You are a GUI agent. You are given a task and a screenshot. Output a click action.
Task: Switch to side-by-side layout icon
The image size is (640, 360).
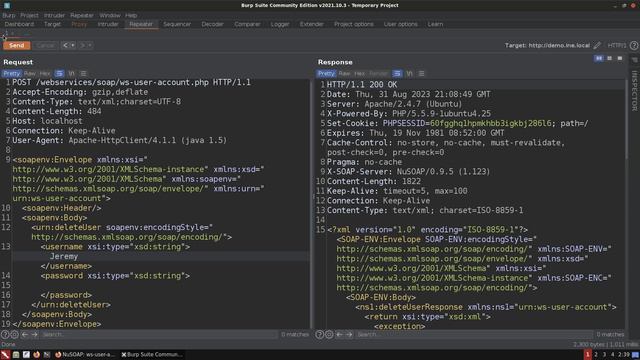[599, 59]
